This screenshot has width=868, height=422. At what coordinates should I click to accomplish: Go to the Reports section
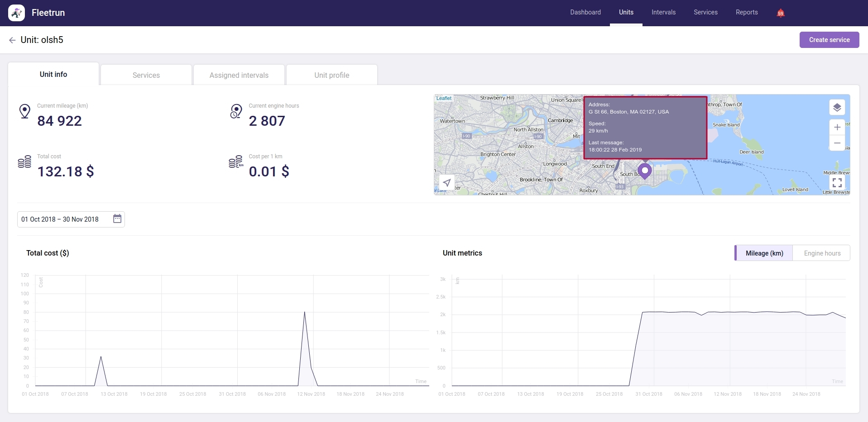tap(746, 12)
